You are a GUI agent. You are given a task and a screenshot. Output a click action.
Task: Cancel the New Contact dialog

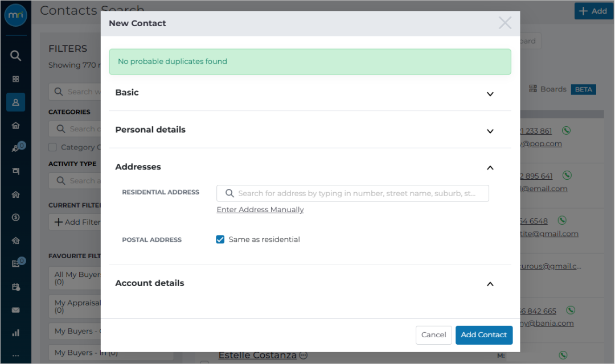433,335
